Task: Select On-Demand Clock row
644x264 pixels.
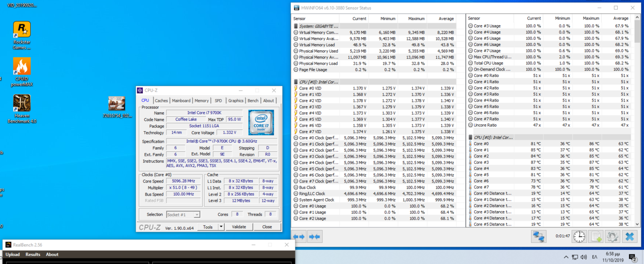Action: [x=549, y=69]
